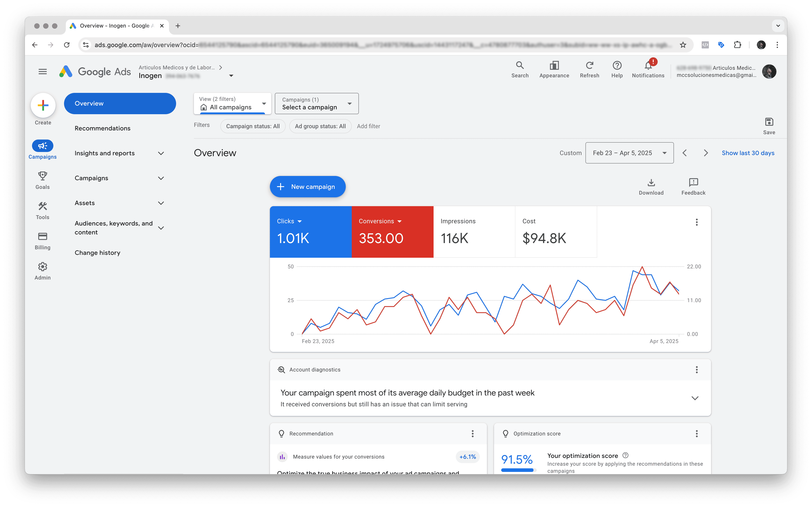Open the Tools section icon
The image size is (812, 507).
point(43,206)
